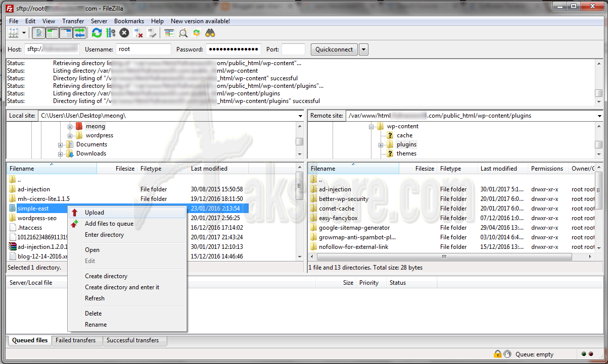The width and height of the screenshot is (608, 364).
Task: Toggle the transfer queue display button
Action: (80, 33)
